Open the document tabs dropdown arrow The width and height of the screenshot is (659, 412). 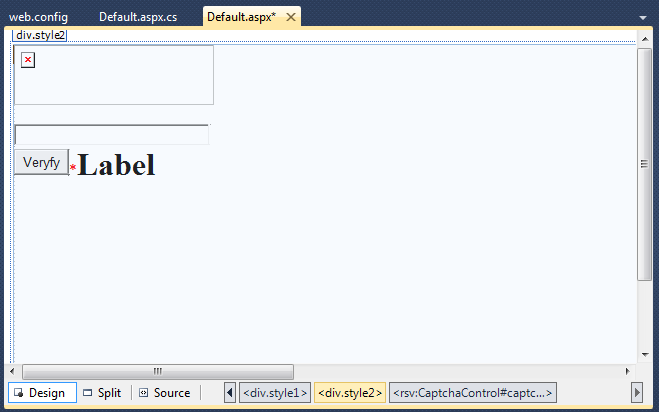[x=643, y=18]
